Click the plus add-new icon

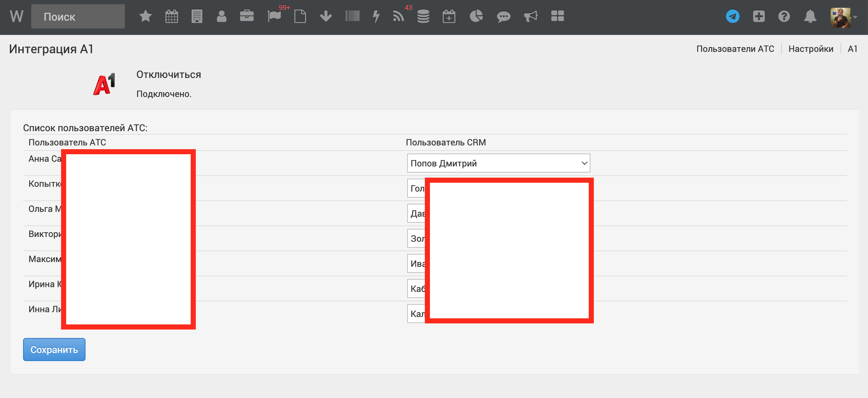(759, 16)
